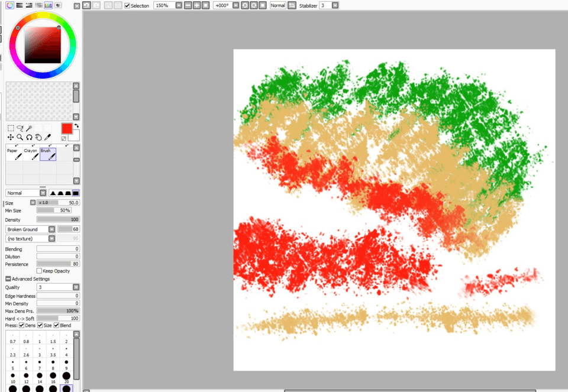Screen dimensions: 568x392
Task: Enable Keep Opacity checkbox
Action: coord(39,271)
